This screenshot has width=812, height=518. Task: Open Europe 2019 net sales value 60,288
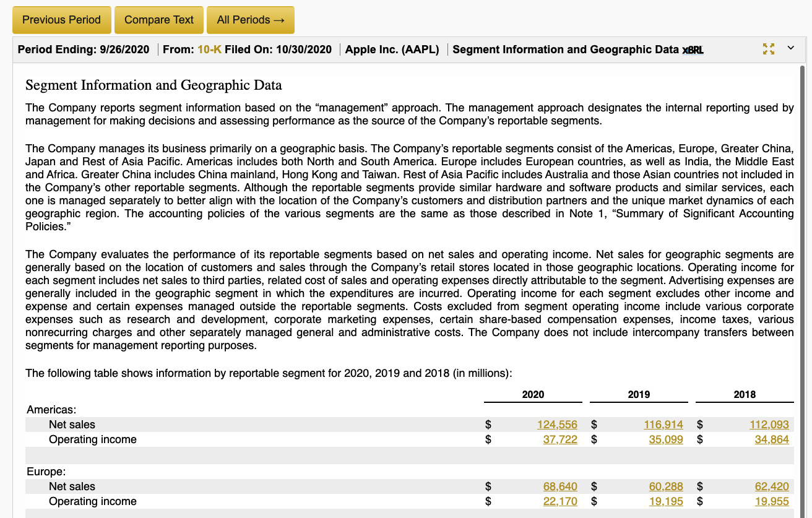pos(665,486)
